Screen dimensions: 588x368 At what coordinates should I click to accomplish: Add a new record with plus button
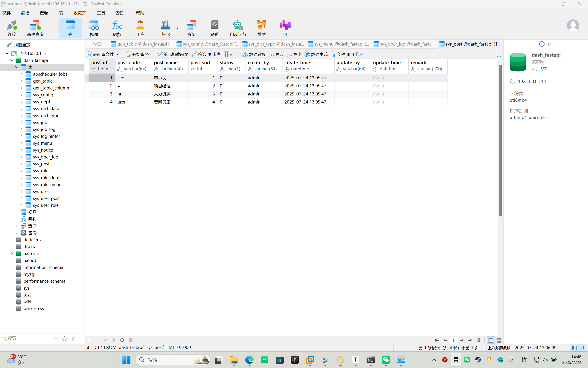89,340
